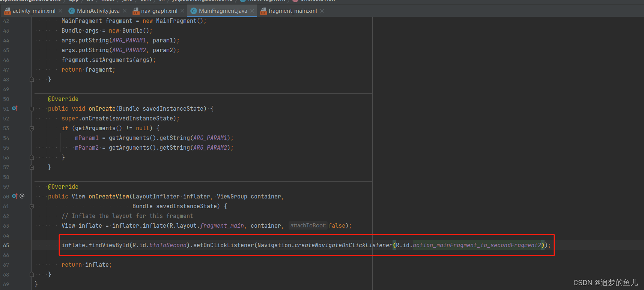Click the onCreateView method name
Image resolution: width=644 pixels, height=290 pixels.
(x=109, y=196)
